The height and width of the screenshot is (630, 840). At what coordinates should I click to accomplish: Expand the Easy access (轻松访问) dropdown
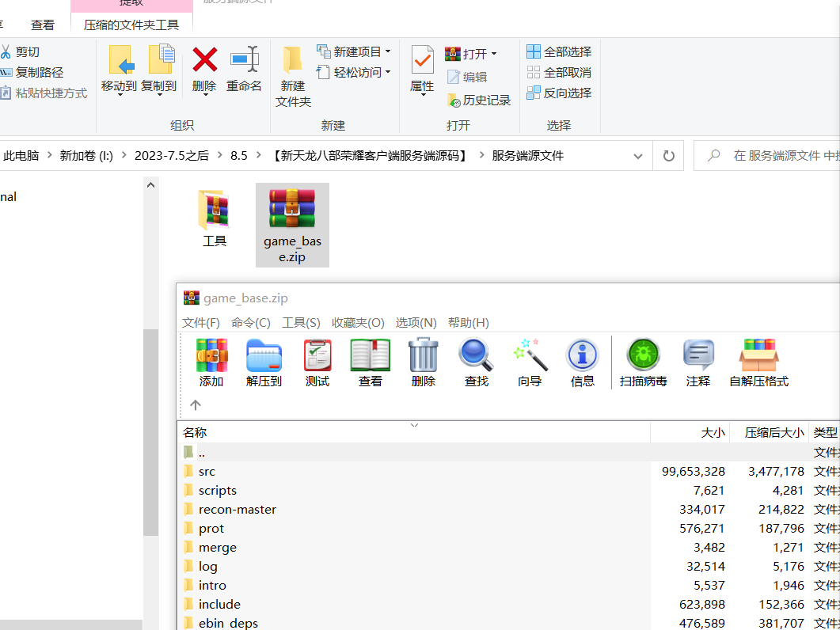click(x=354, y=72)
